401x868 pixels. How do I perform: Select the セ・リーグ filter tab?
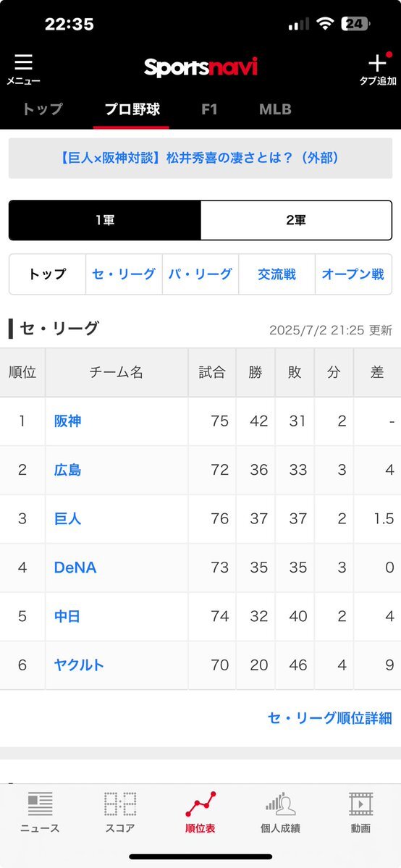tap(124, 274)
